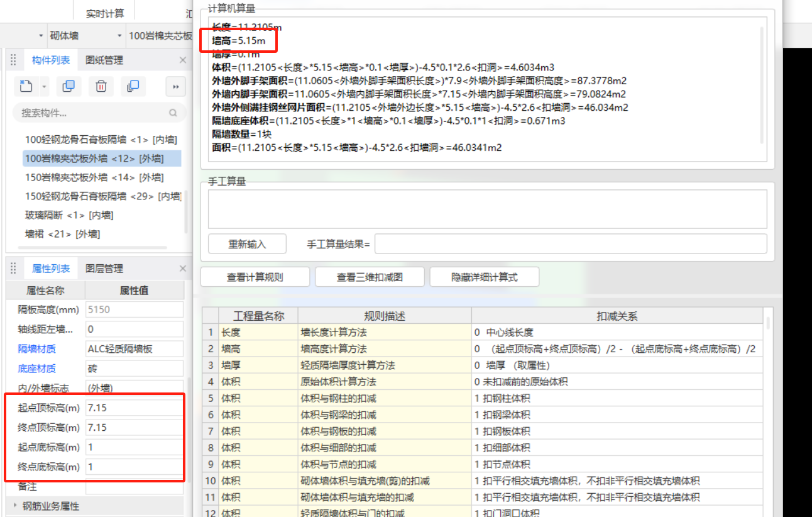
Task: Click the 终点底标高 value 1
Action: [134, 467]
